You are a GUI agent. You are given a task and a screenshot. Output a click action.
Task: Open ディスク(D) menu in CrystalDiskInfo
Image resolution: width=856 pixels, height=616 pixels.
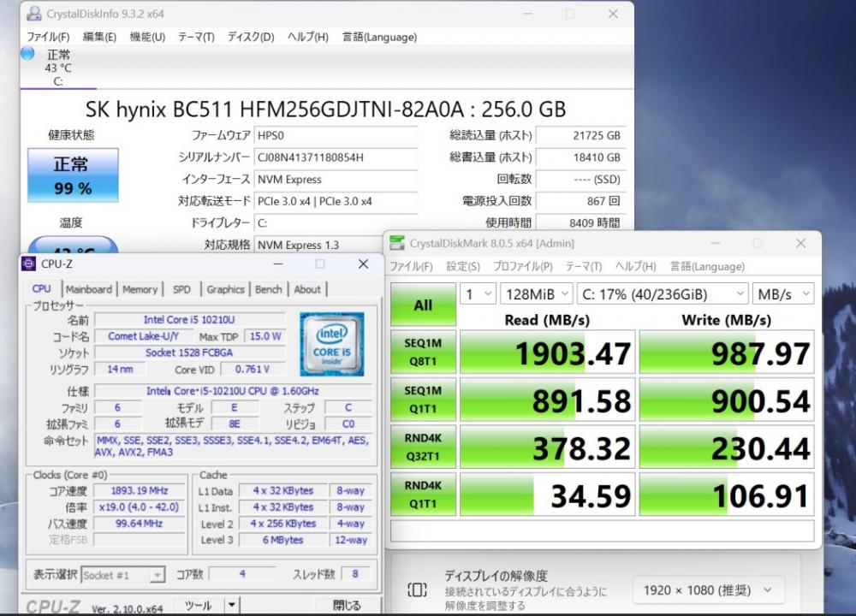click(x=251, y=37)
